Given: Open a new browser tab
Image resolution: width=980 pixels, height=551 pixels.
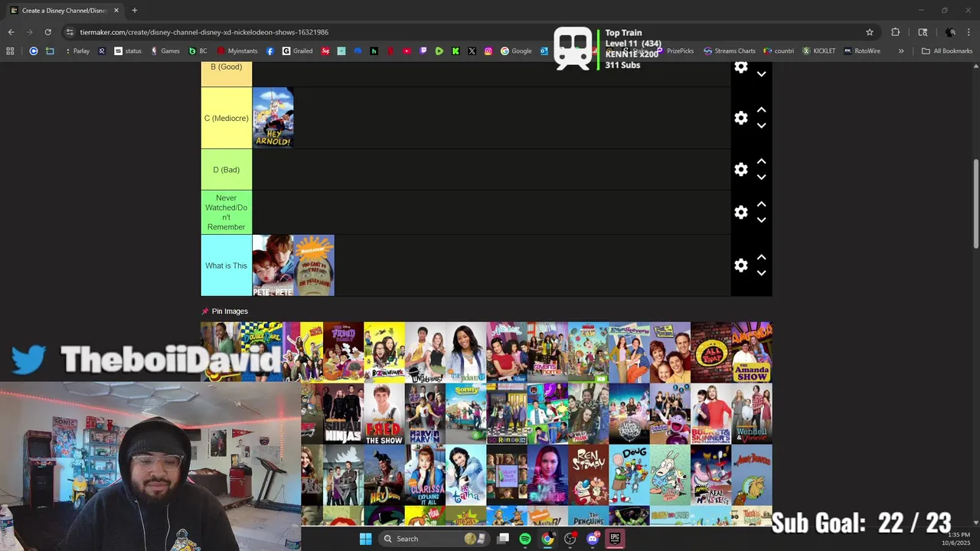Looking at the screenshot, I should pos(134,10).
